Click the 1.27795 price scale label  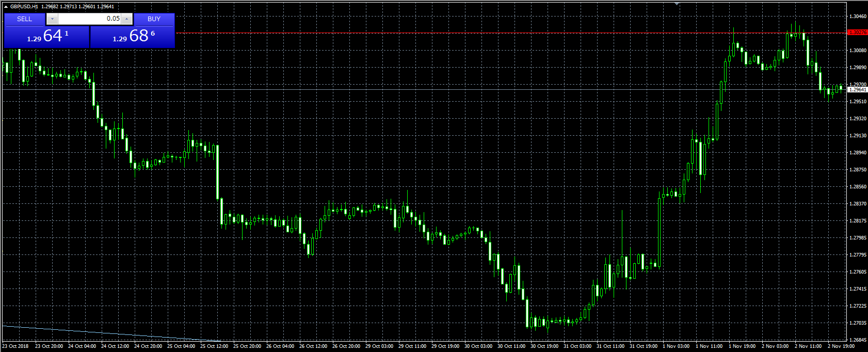point(858,255)
